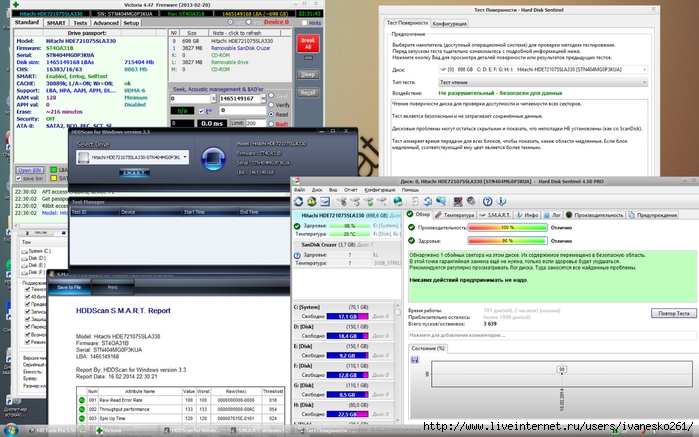Click the Windows Start orb

12,431
